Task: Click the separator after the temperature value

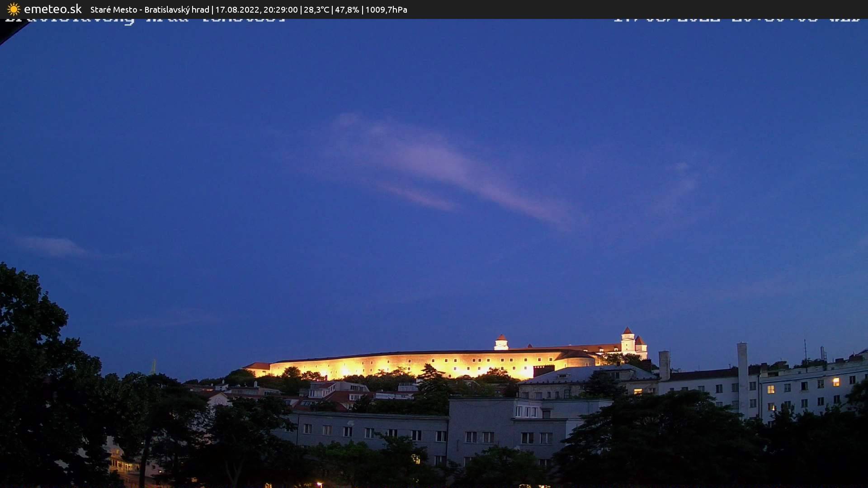Action: tap(332, 9)
